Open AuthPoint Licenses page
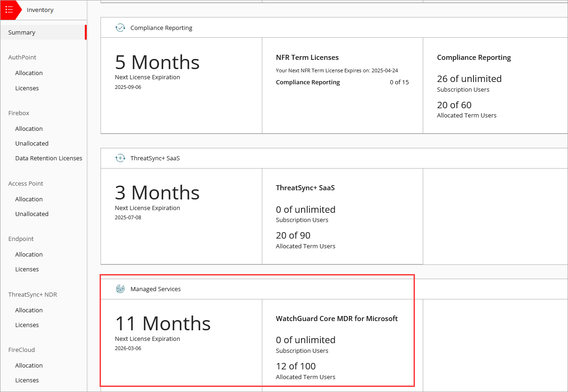 tap(27, 88)
